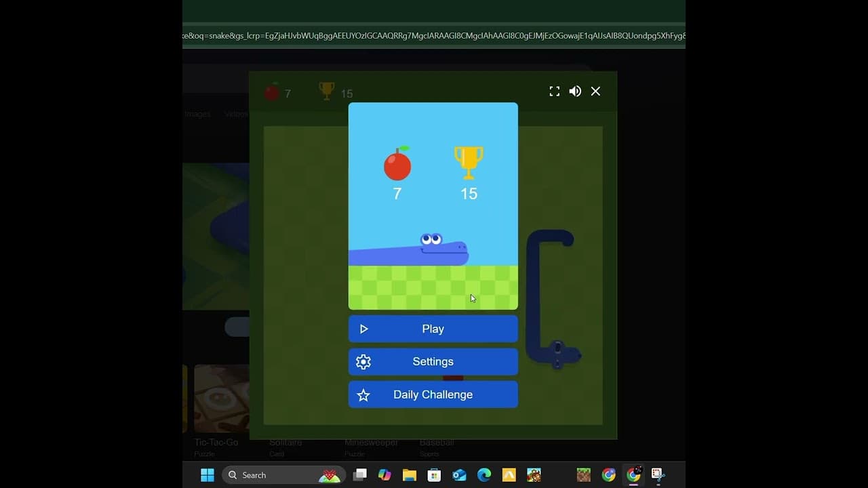The width and height of the screenshot is (868, 488).
Task: Open the Snipping Tool on the taskbar
Action: pyautogui.click(x=658, y=475)
